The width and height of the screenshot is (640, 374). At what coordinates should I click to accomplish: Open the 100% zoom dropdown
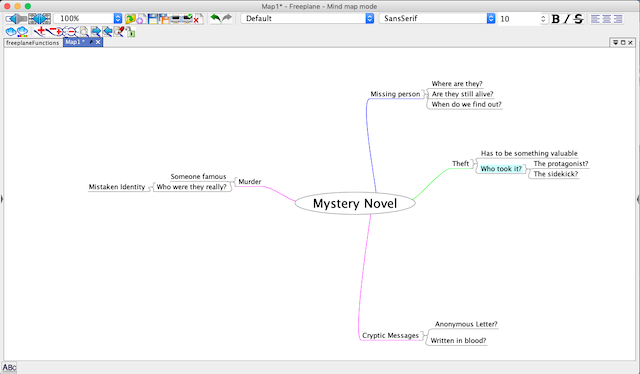pos(118,18)
